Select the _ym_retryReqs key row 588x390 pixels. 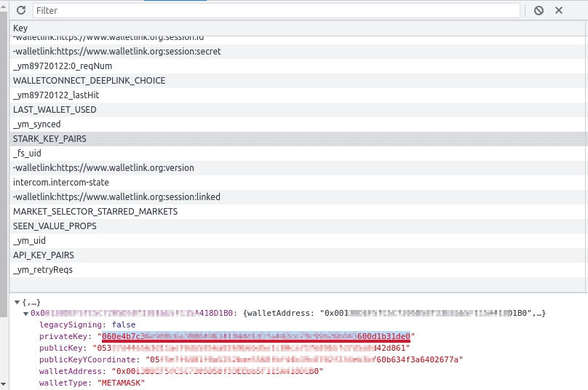click(297, 270)
